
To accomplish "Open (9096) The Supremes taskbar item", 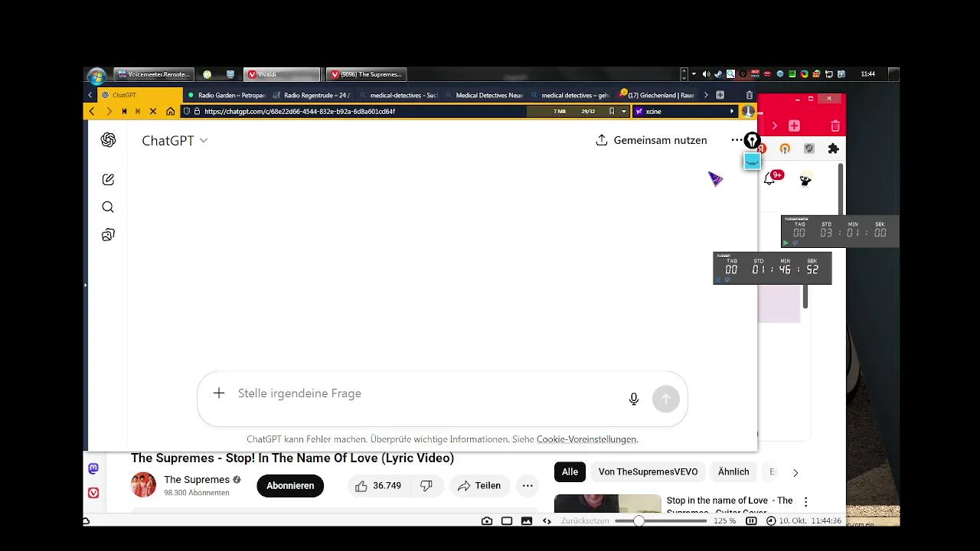I will [366, 74].
